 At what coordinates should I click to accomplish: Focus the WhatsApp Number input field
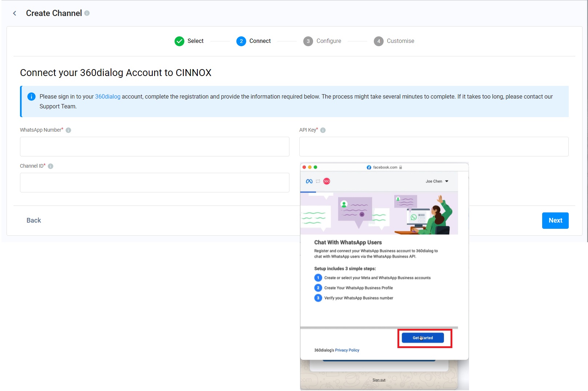coord(155,147)
